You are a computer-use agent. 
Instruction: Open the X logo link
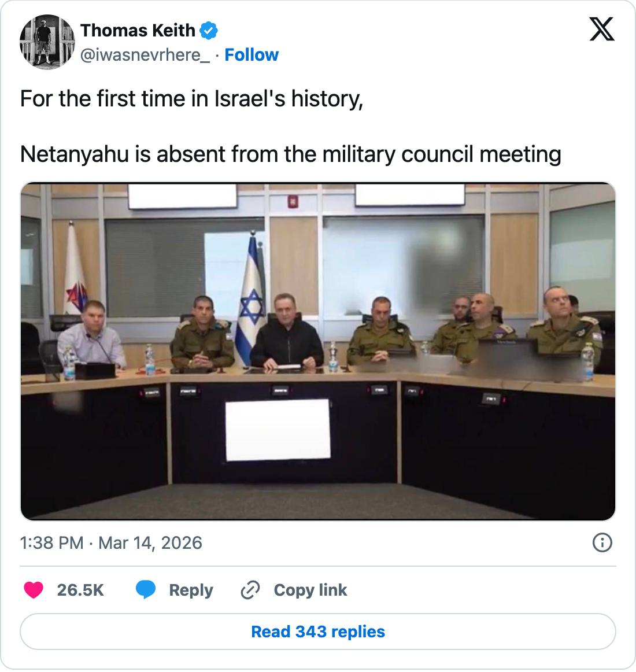point(602,29)
